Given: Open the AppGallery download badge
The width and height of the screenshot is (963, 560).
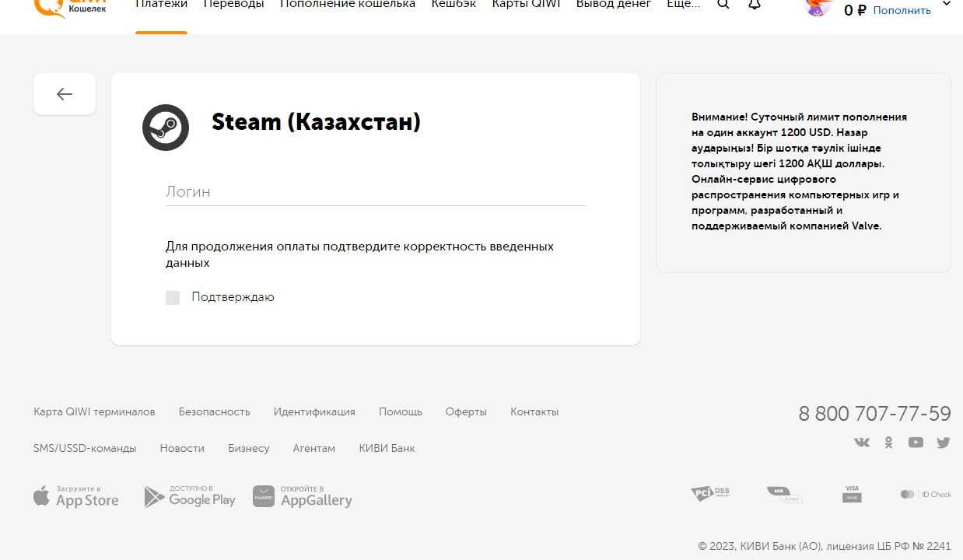Looking at the screenshot, I should (x=303, y=496).
